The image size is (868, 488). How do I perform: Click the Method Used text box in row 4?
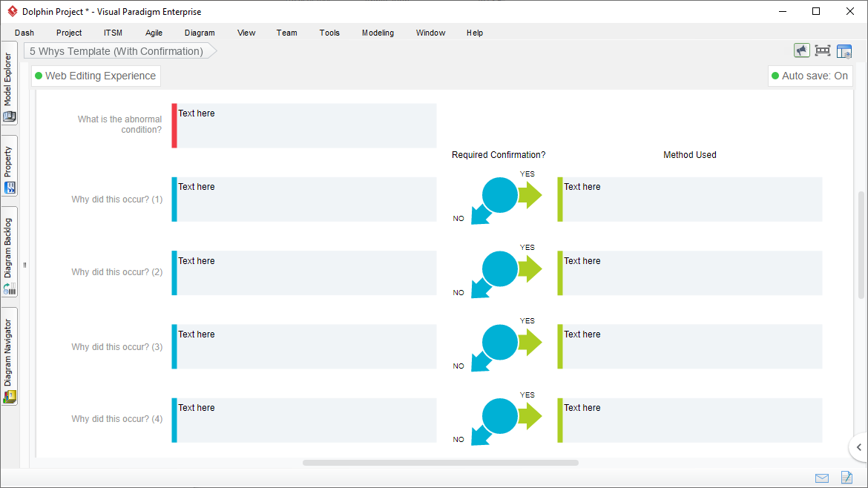(690, 420)
